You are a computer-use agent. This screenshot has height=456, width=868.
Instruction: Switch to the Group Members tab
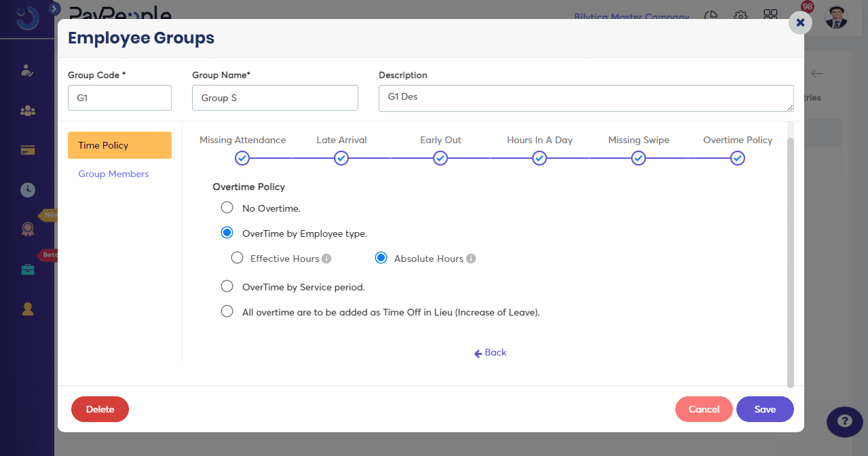[x=113, y=174]
